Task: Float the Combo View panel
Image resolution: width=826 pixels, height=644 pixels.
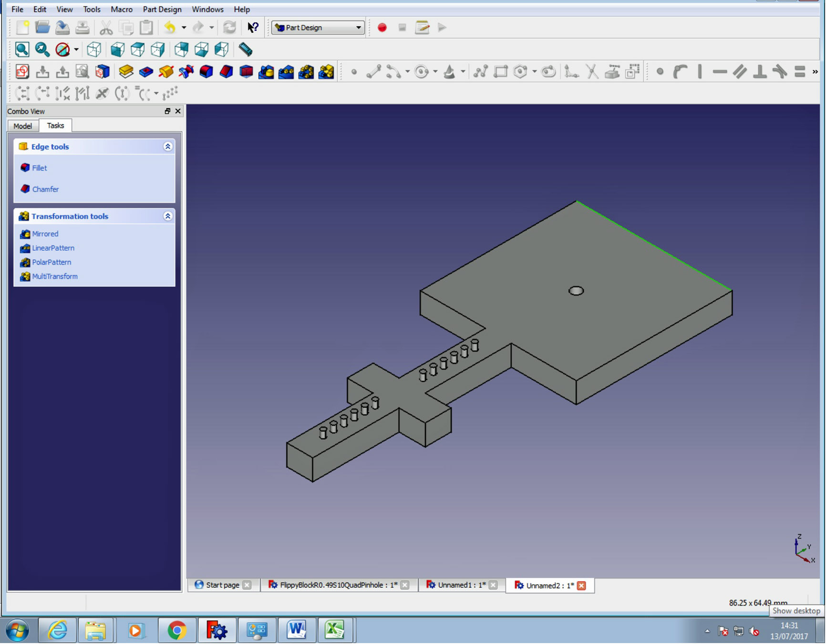Action: (167, 111)
